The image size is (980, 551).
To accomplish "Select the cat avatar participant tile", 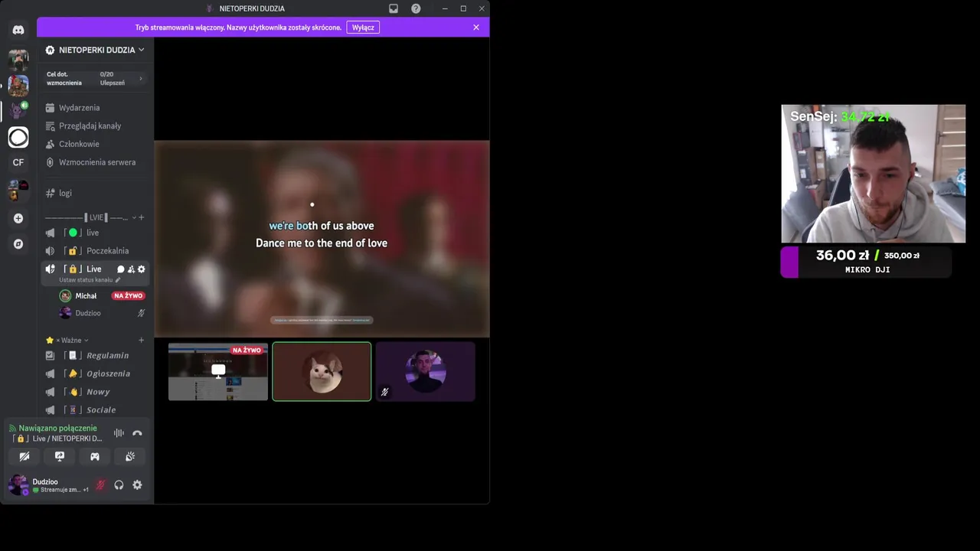I will point(322,372).
